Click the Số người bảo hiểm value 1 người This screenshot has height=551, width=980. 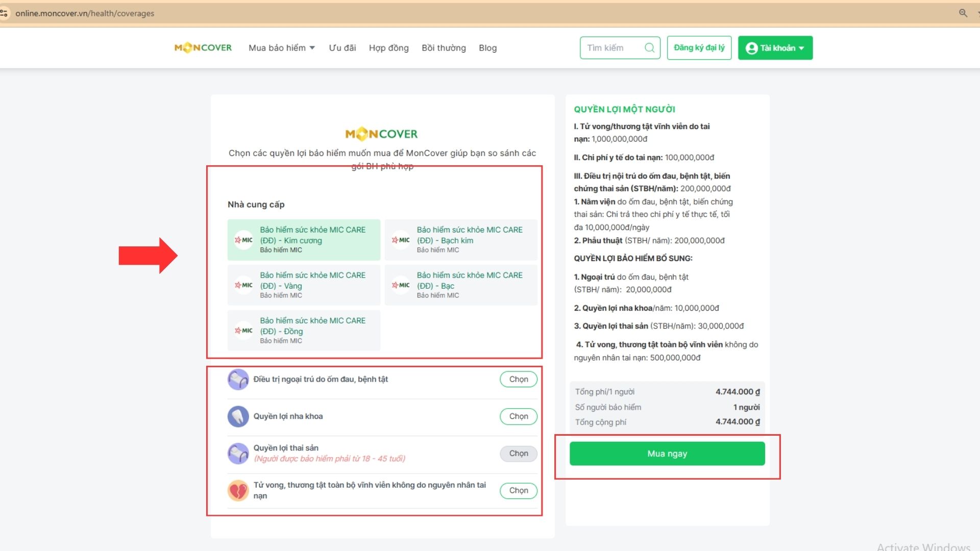tap(746, 407)
